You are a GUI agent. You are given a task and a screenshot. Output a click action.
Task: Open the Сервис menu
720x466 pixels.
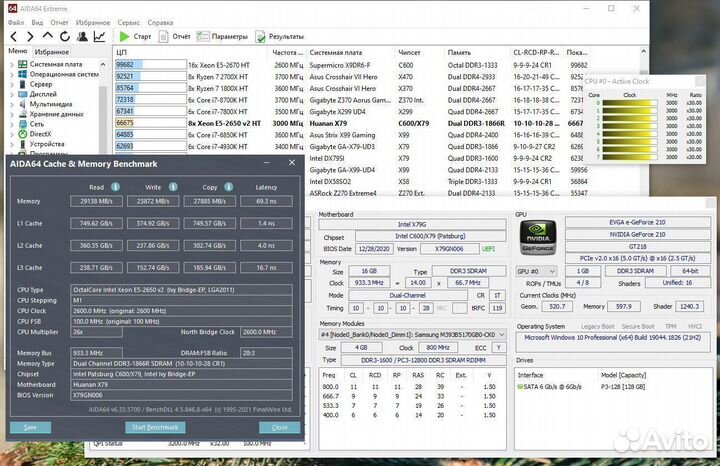click(129, 22)
